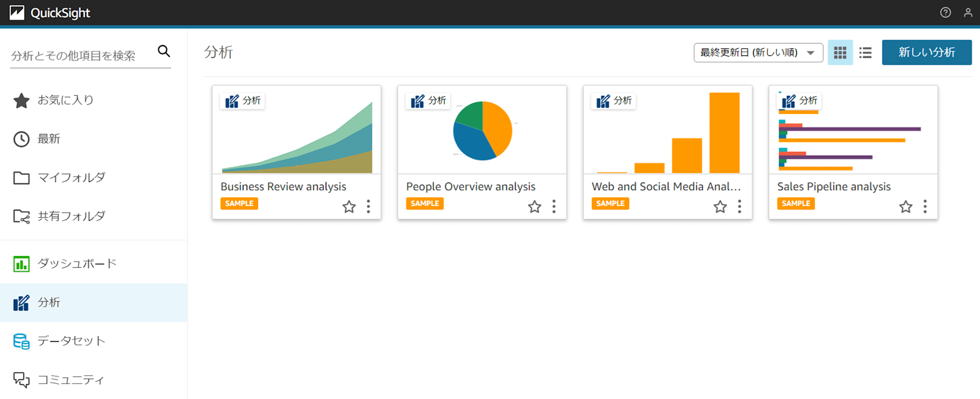980x399 pixels.
Task: Open Sales Pipeline analysis title
Action: [833, 187]
